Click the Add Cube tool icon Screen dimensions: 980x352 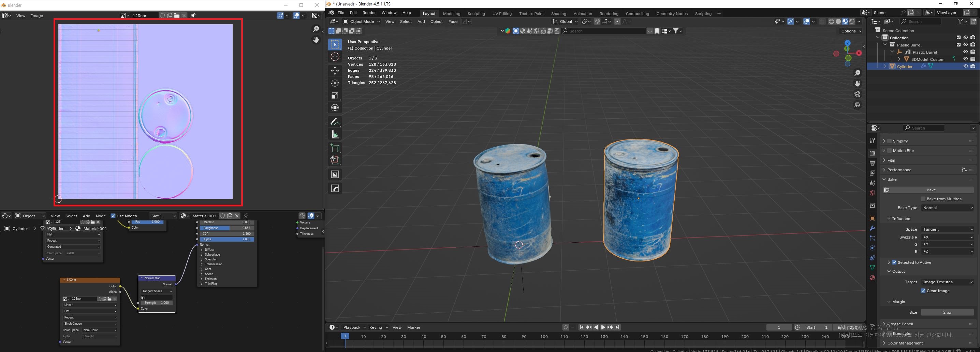pyautogui.click(x=335, y=148)
